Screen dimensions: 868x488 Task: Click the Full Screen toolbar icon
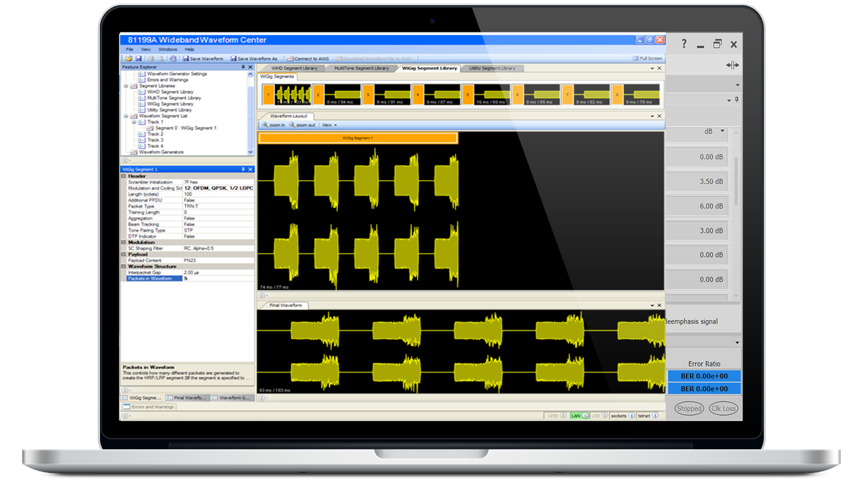pyautogui.click(x=647, y=59)
